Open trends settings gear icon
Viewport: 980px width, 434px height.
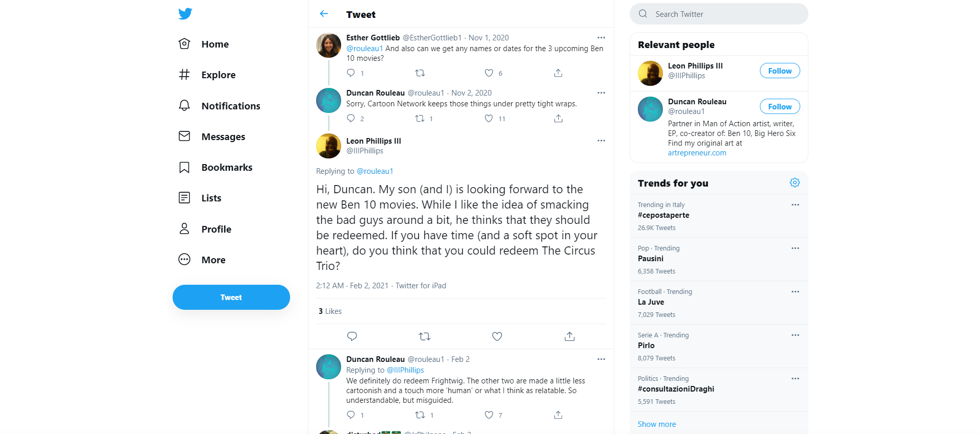click(x=795, y=182)
